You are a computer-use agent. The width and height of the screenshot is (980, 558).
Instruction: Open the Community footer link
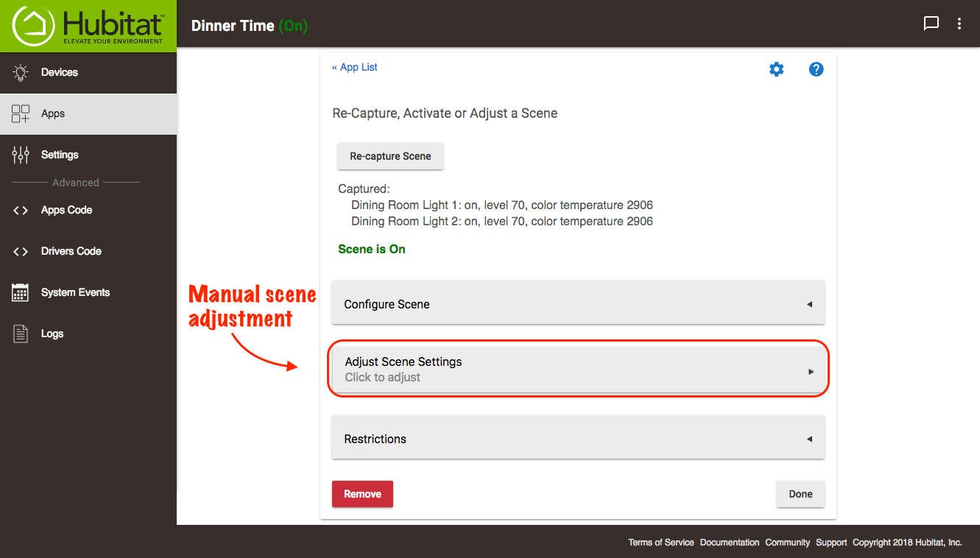pyautogui.click(x=788, y=543)
